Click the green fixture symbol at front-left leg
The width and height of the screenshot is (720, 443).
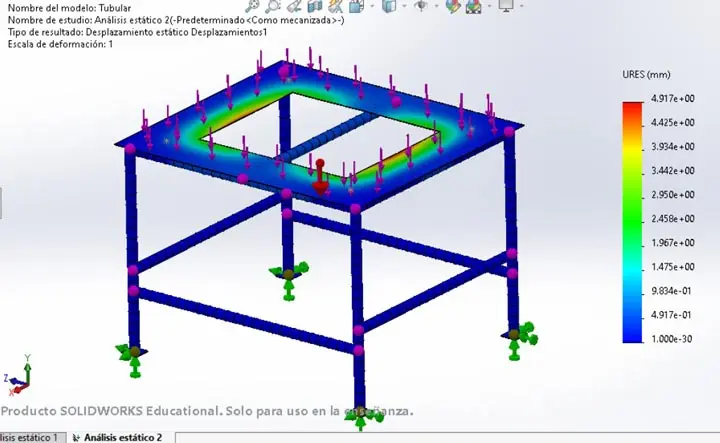pyautogui.click(x=133, y=356)
